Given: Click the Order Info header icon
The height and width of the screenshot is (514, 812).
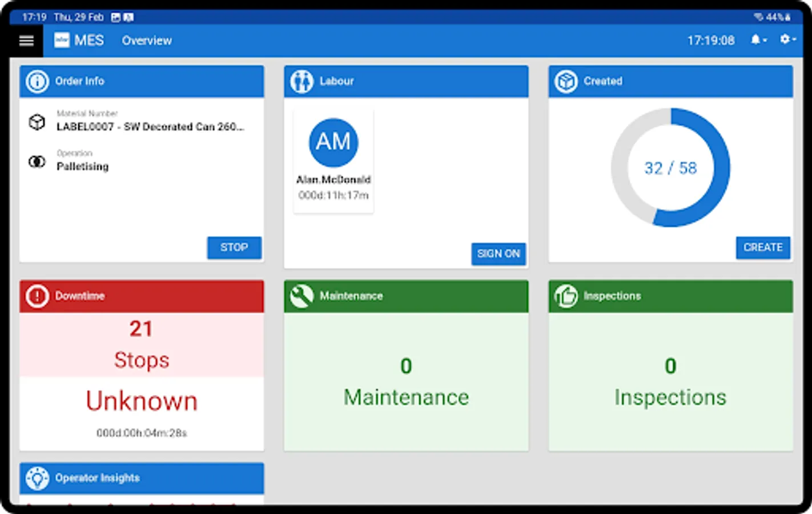Looking at the screenshot, I should point(38,81).
